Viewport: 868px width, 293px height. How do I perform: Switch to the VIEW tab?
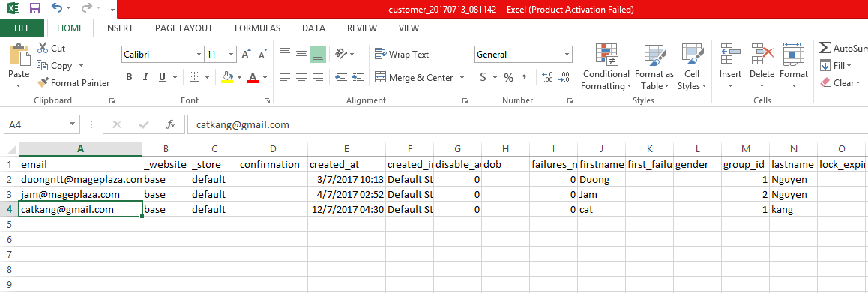409,28
